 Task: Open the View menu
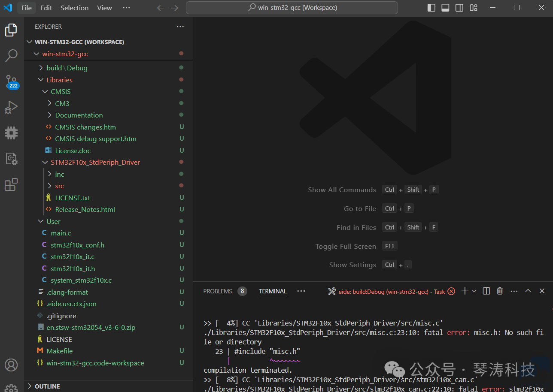click(104, 8)
